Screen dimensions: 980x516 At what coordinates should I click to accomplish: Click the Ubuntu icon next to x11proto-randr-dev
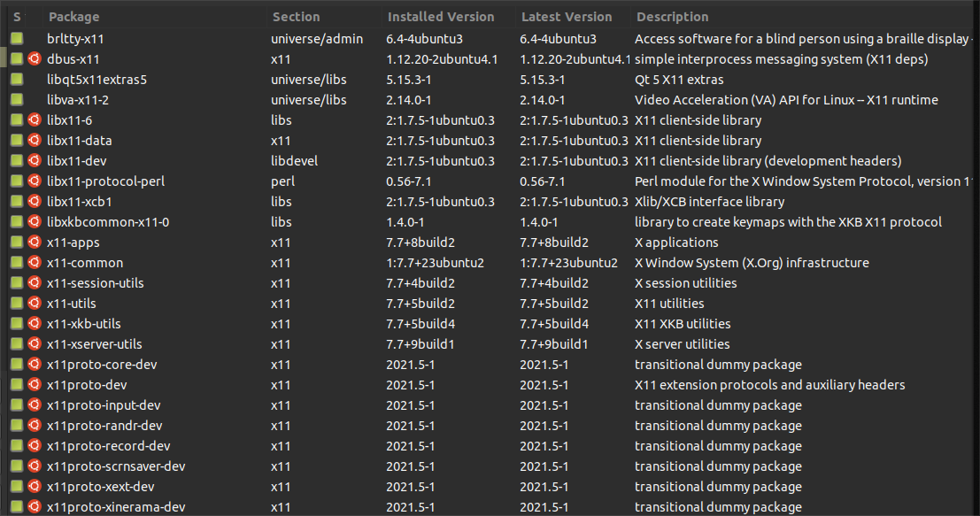tap(35, 426)
